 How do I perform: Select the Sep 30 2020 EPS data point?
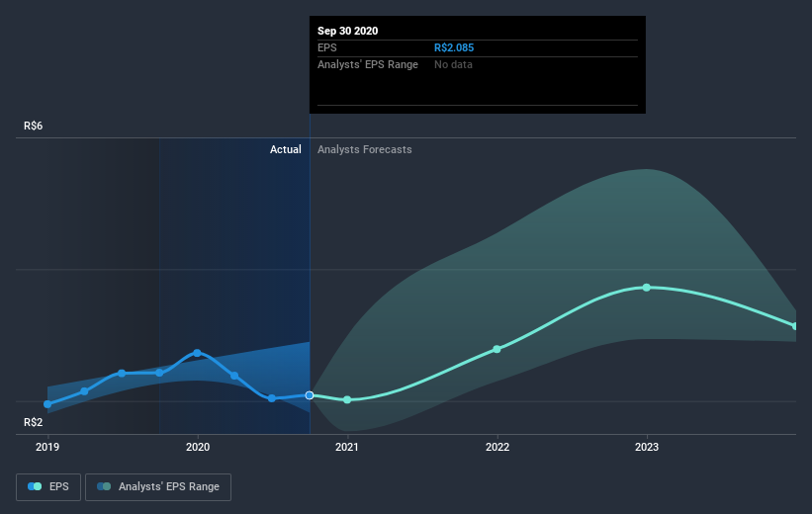pyautogui.click(x=310, y=395)
